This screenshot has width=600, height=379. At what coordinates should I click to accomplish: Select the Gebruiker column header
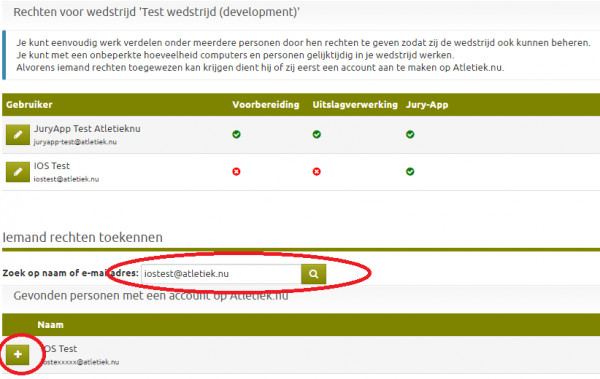pos(29,105)
